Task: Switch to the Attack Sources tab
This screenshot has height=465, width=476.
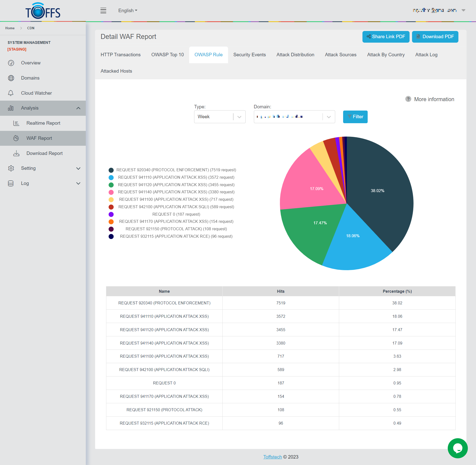Action: (341, 55)
